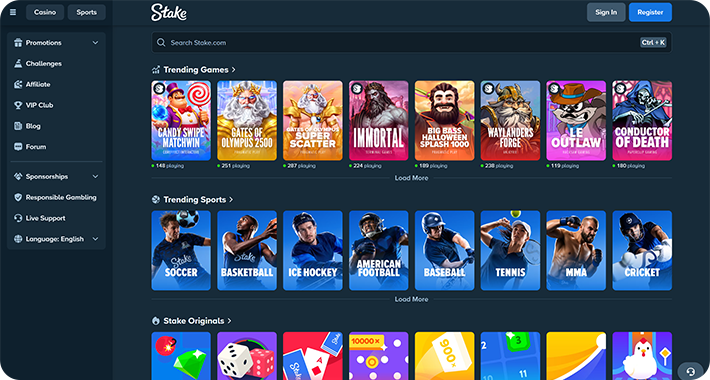Open Le Outlaw game card
The image size is (710, 380).
pyautogui.click(x=576, y=120)
